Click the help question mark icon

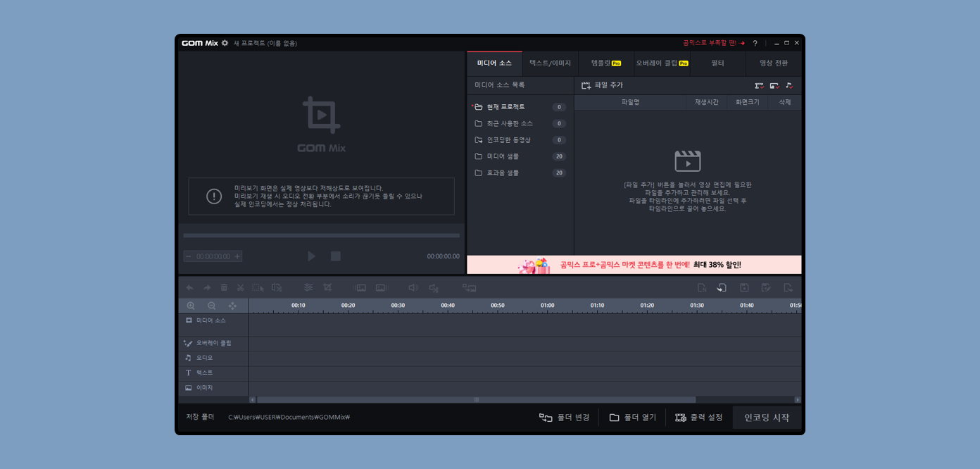[x=755, y=43]
